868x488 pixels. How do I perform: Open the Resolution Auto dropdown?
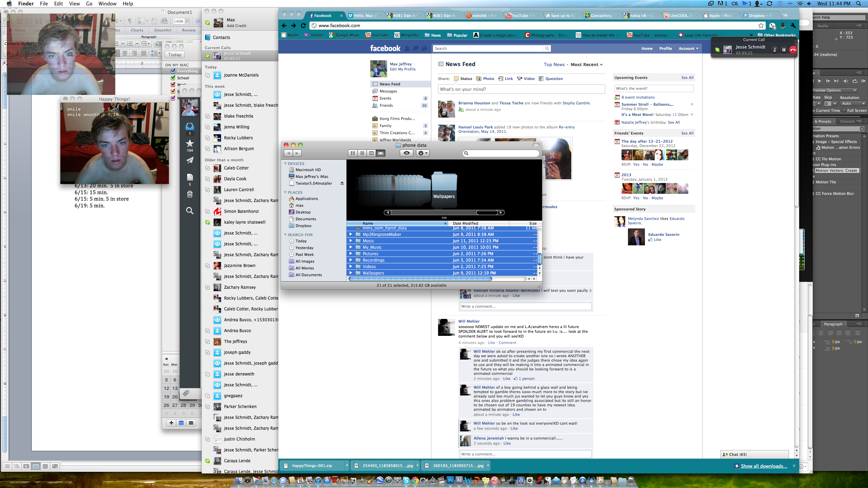(853, 104)
